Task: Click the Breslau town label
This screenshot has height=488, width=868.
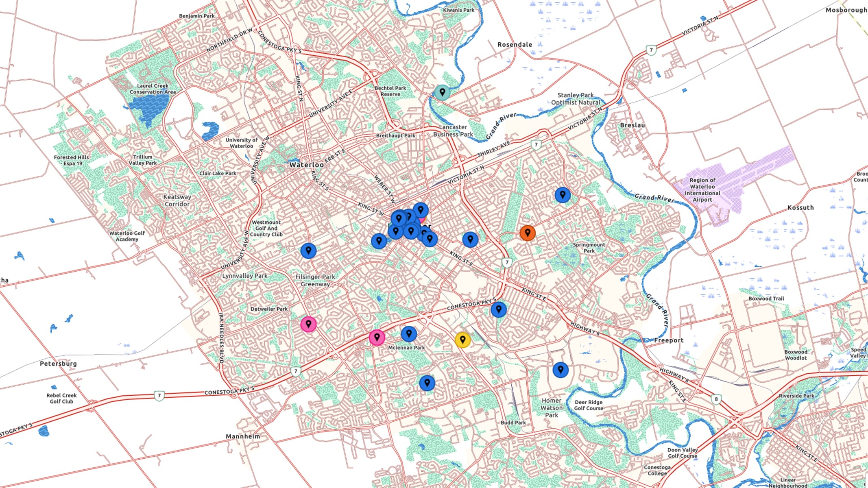Action: 632,125
